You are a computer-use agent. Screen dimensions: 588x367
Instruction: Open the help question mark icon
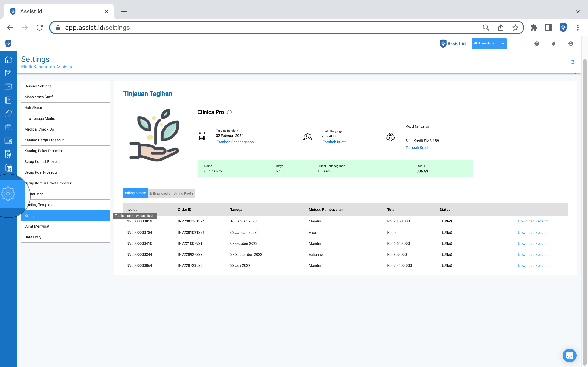pyautogui.click(x=537, y=44)
